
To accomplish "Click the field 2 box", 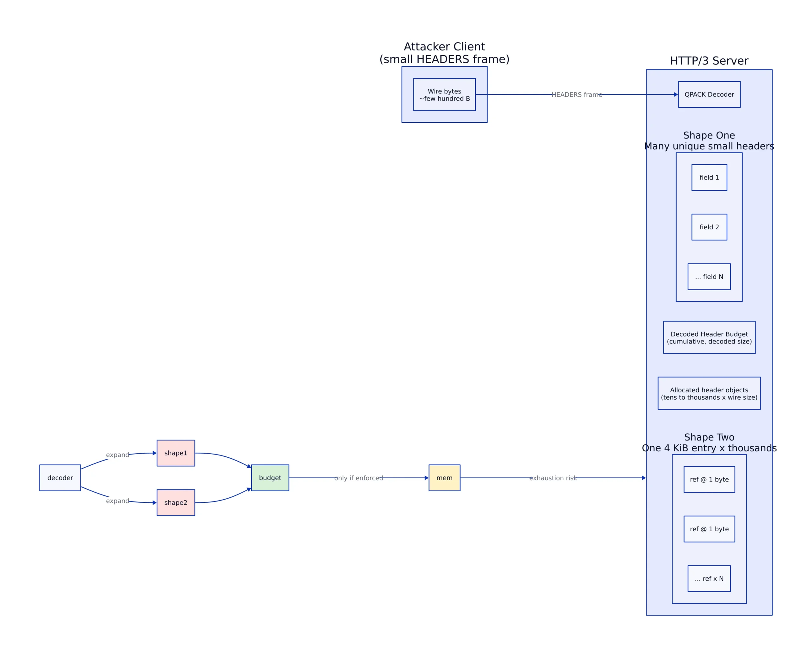I will coord(709,227).
